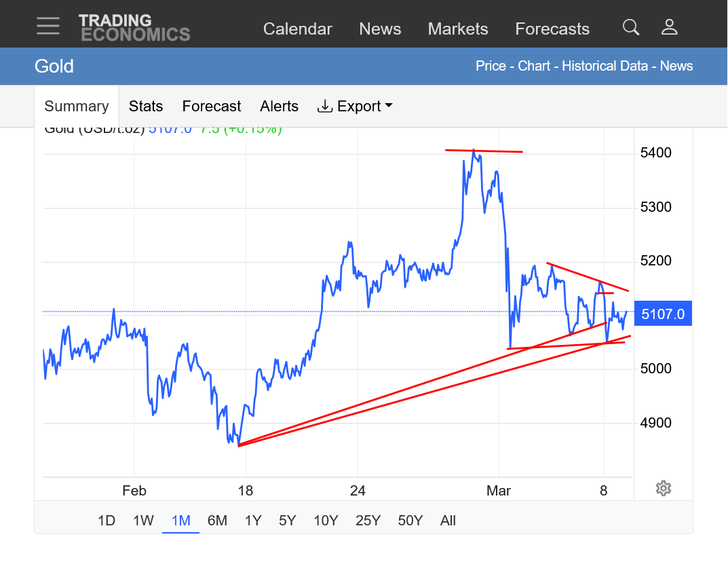
Task: Click the 5107.0 current price label
Action: click(x=663, y=314)
